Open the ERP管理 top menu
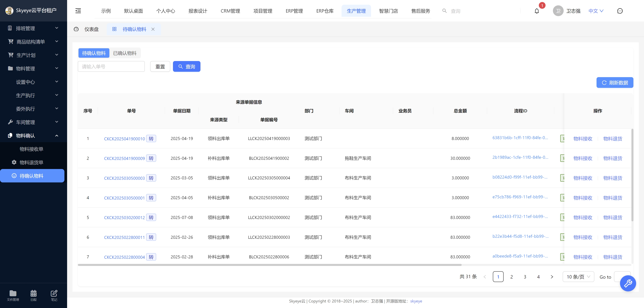644x308 pixels. point(294,11)
